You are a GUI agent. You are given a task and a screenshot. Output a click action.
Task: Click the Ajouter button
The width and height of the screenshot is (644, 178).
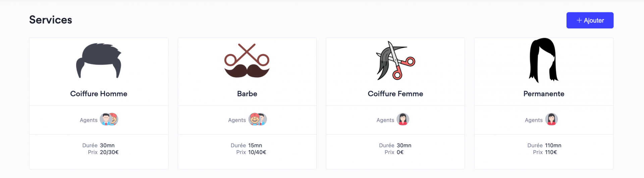pyautogui.click(x=590, y=20)
